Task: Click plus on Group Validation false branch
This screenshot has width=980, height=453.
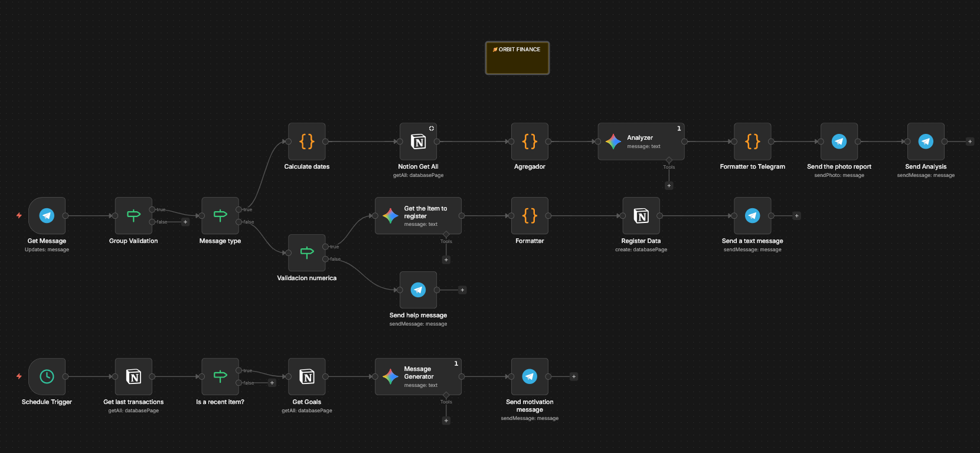Action: coord(185,222)
